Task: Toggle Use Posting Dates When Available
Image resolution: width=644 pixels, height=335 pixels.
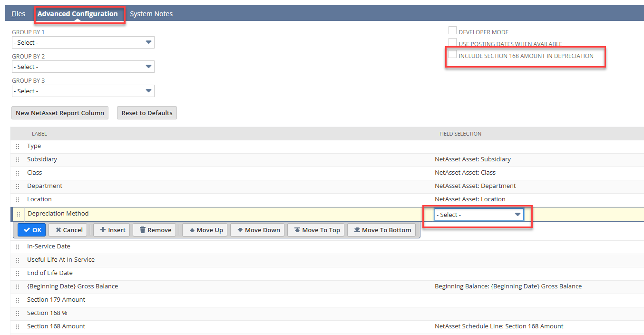Action: 452,43
